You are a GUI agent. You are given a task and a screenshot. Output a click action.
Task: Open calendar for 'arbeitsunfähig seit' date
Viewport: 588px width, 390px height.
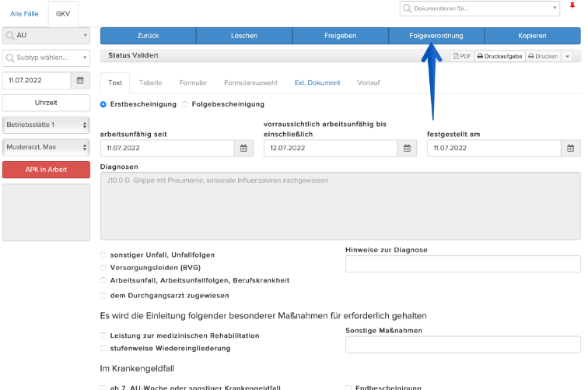point(243,148)
